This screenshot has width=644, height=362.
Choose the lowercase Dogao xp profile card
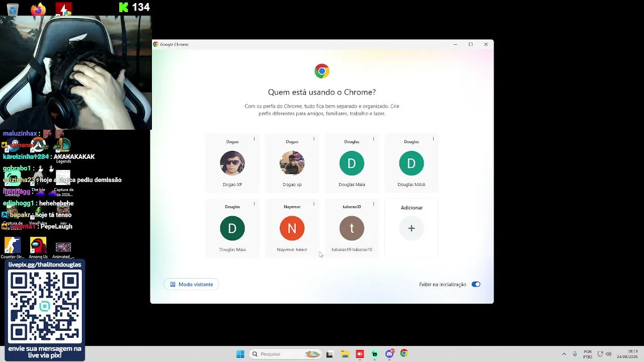292,163
